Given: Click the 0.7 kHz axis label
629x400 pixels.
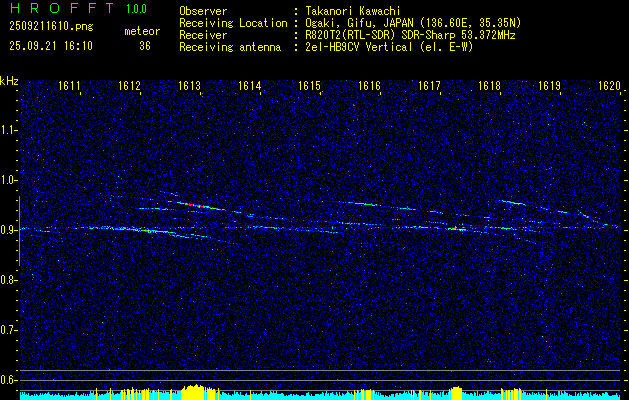Looking at the screenshot, I should click(x=8, y=330).
